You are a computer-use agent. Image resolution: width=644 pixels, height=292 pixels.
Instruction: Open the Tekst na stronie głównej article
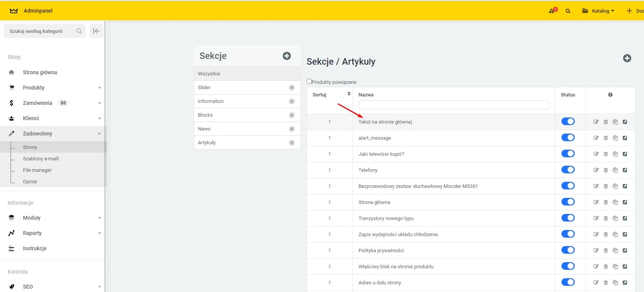click(x=385, y=122)
